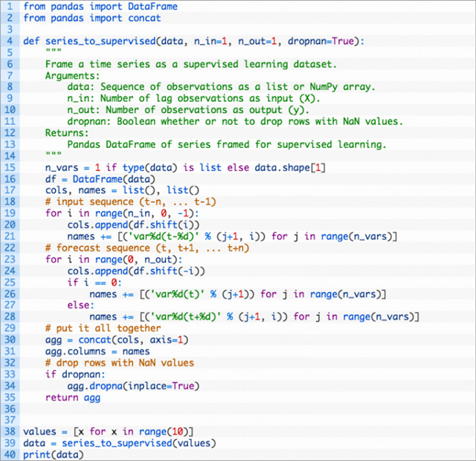Click function name 'series_to_supervised' in the def line
This screenshot has width=476, height=461.
tap(100, 42)
